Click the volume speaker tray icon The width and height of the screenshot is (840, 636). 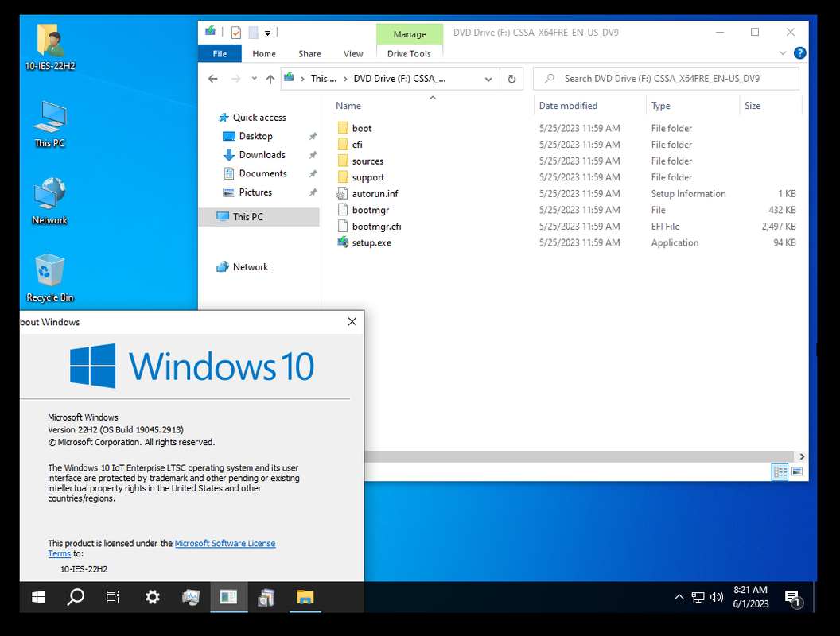pos(716,597)
